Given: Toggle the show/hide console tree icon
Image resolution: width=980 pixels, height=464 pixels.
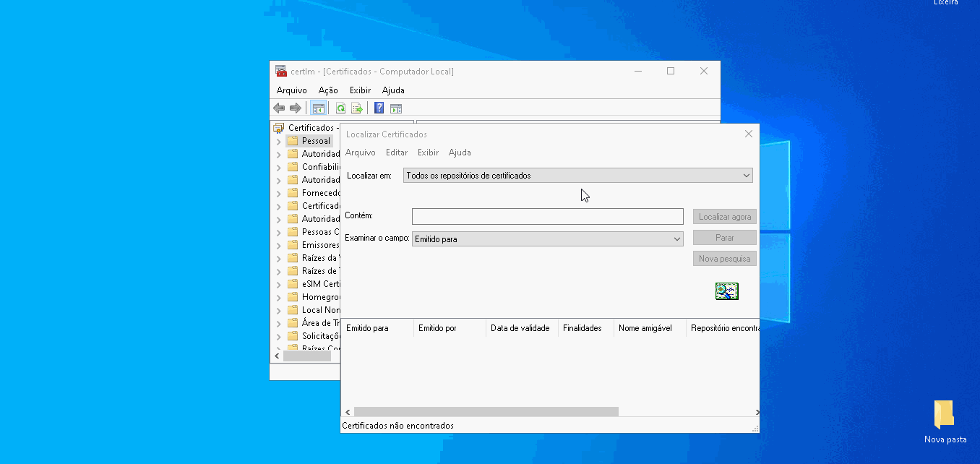Looking at the screenshot, I should coord(318,108).
